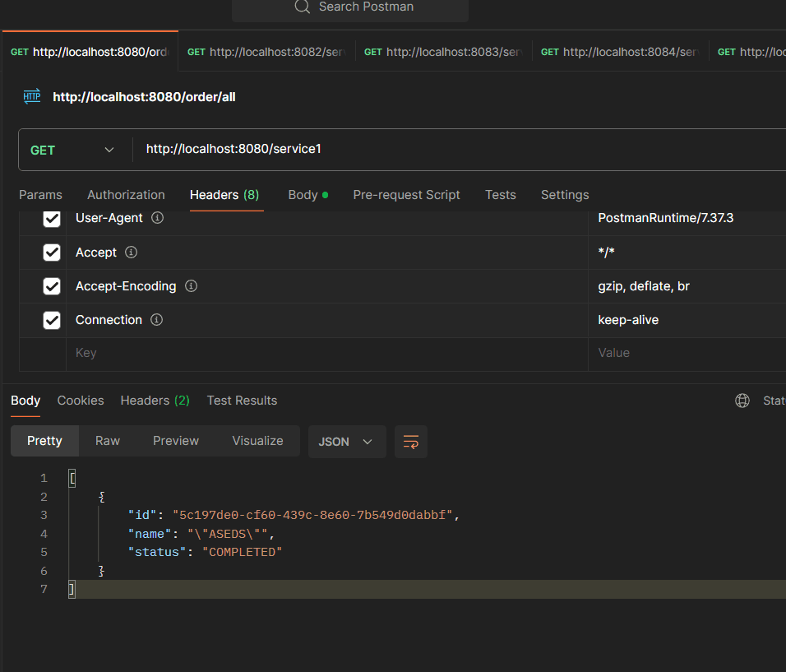Screen dimensions: 786x672
Task: Select the Raw response view
Action: click(108, 441)
